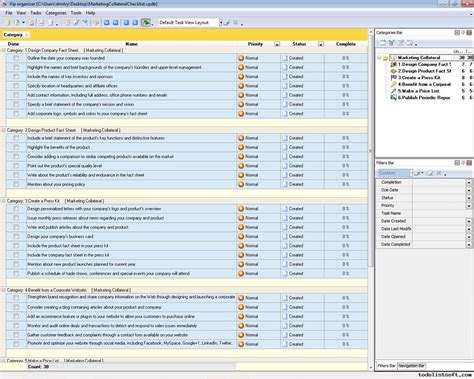474x379 pixels.
Task: Click the status icon for 'Add corporate logo, symbols and colors' task
Action: pyautogui.click(x=285, y=113)
